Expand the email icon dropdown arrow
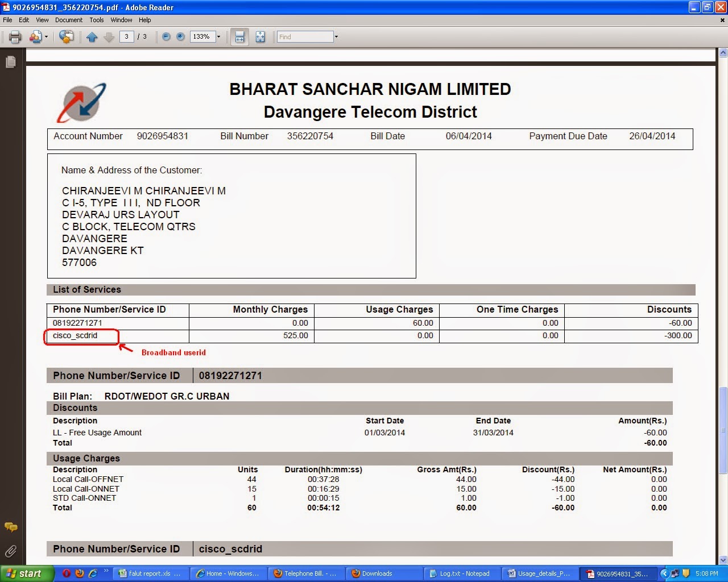The image size is (728, 582). [x=45, y=36]
